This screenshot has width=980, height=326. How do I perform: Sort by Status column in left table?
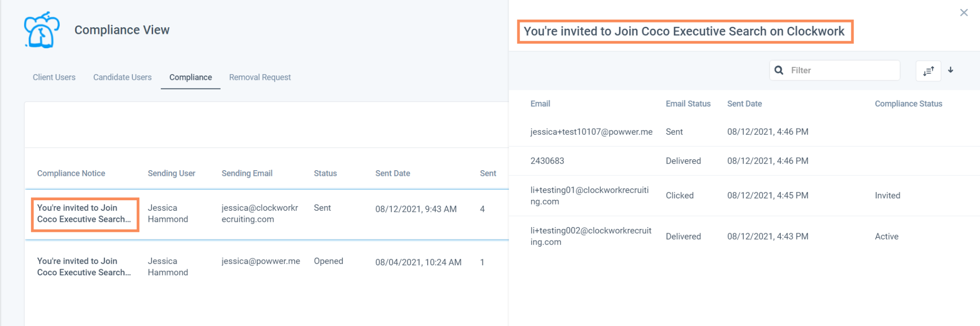[x=325, y=174]
